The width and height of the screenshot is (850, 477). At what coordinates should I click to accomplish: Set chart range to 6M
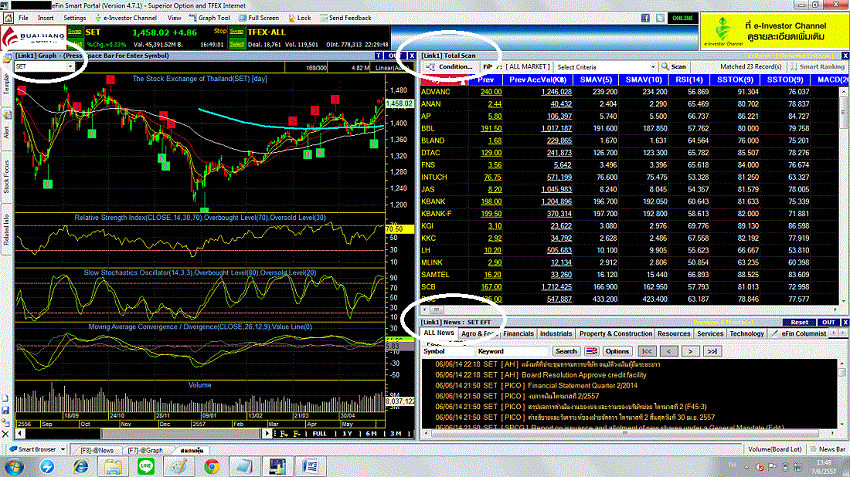click(371, 434)
